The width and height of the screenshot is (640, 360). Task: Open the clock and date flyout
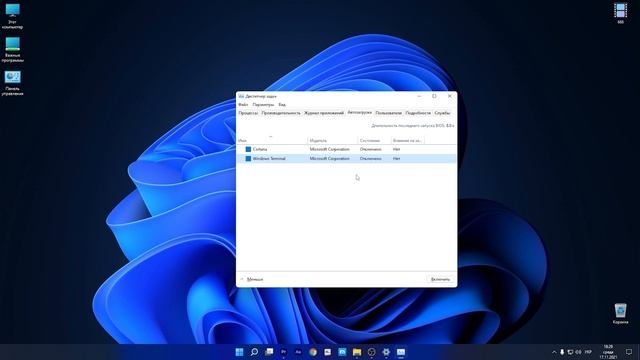[x=608, y=352]
